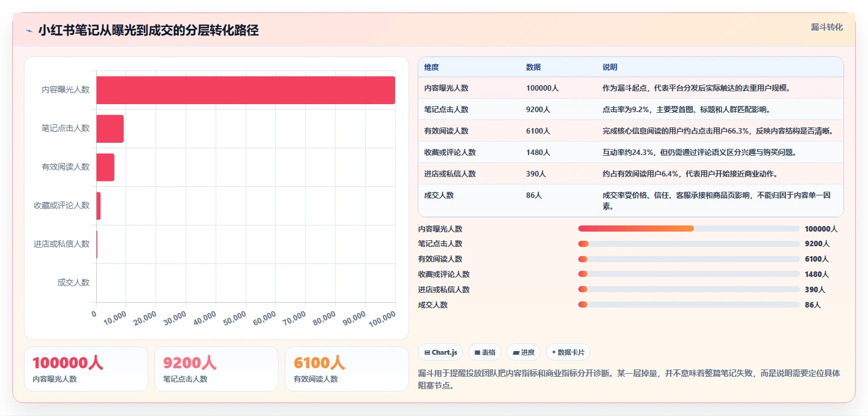Click the 1480人 value beside progress bar

pos(817,274)
